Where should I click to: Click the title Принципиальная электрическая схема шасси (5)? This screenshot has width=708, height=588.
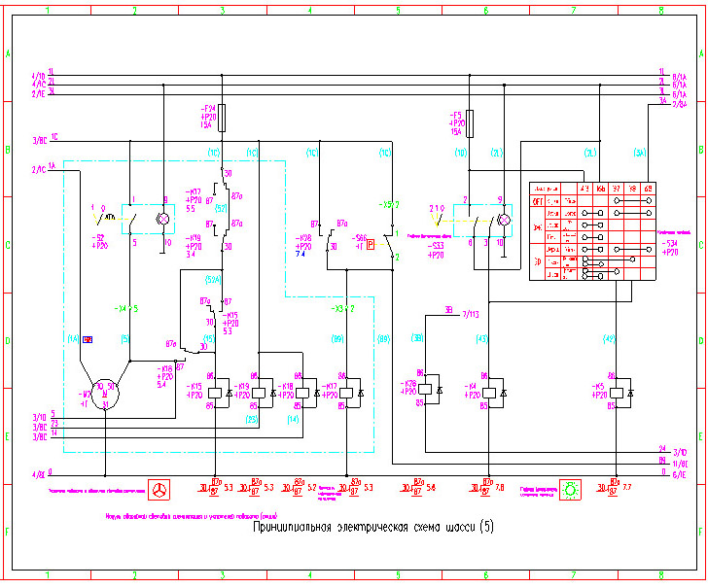tap(373, 527)
